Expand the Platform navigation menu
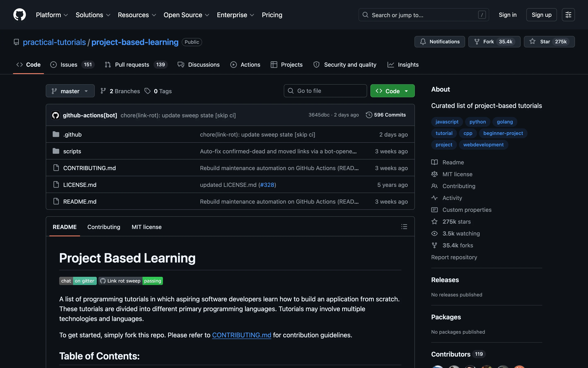Image resolution: width=588 pixels, height=368 pixels. click(x=52, y=15)
